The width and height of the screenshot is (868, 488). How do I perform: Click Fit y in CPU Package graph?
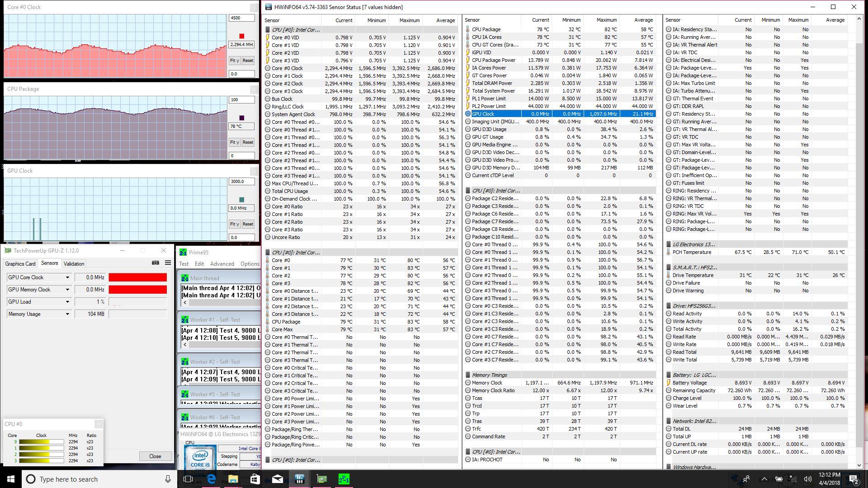[x=234, y=142]
